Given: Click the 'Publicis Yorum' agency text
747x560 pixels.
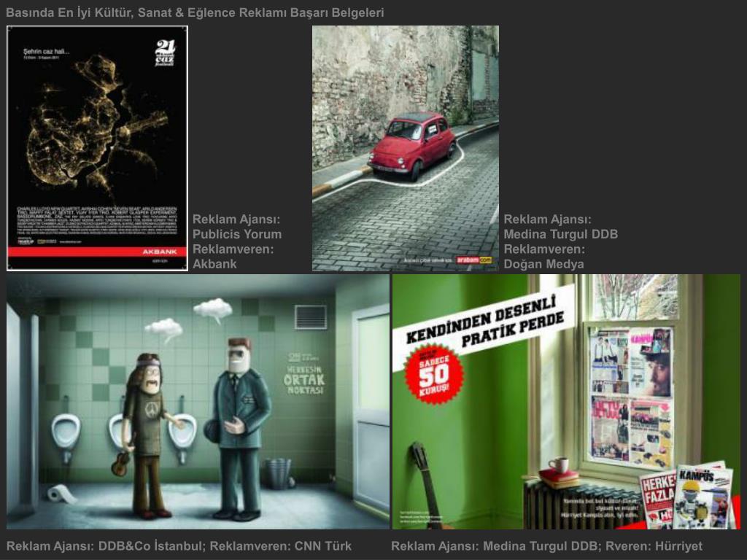Looking at the screenshot, I should point(237,234).
